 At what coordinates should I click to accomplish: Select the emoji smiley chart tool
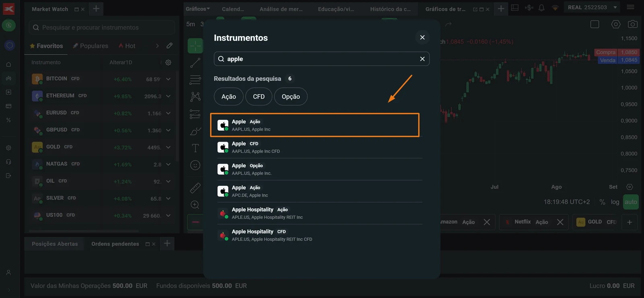pos(195,165)
